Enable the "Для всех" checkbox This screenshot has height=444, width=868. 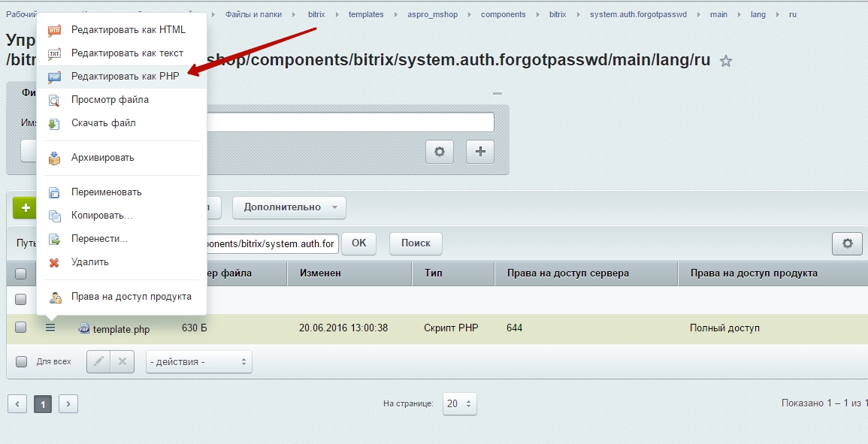pyautogui.click(x=21, y=361)
